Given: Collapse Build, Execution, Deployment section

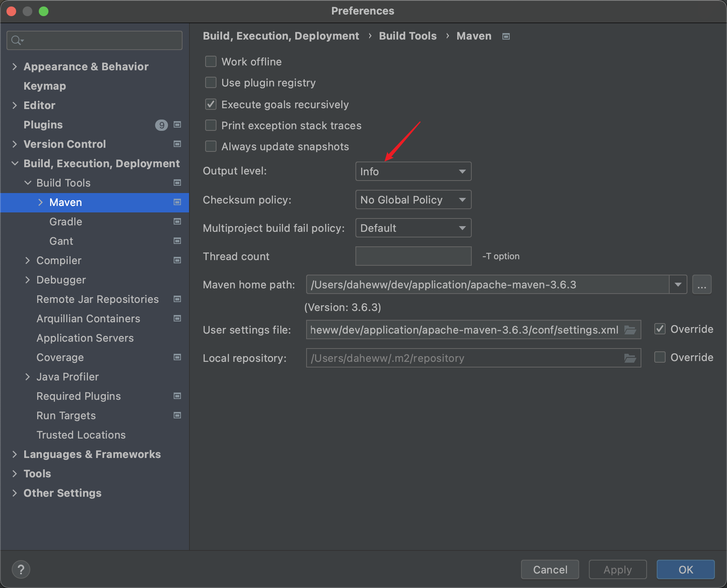Looking at the screenshot, I should [15, 164].
